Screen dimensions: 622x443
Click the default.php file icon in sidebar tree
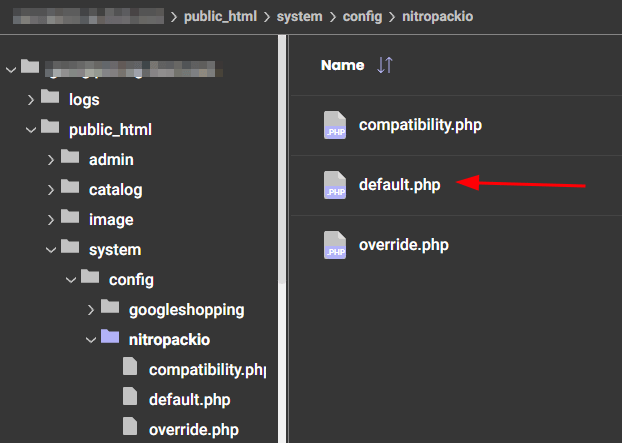[129, 399]
